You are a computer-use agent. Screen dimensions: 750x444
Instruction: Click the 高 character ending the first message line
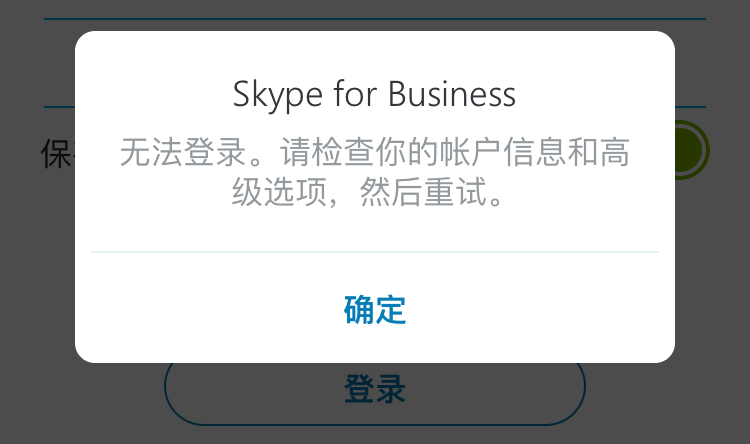click(617, 152)
